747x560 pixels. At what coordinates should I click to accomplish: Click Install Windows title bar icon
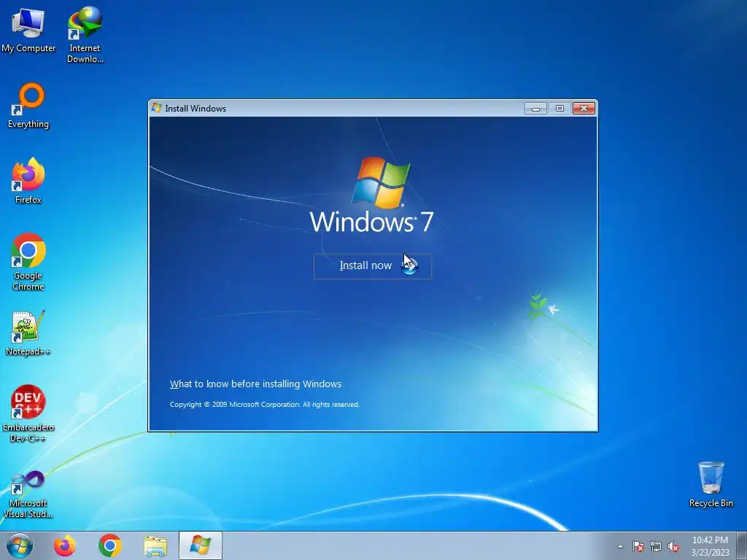point(156,108)
